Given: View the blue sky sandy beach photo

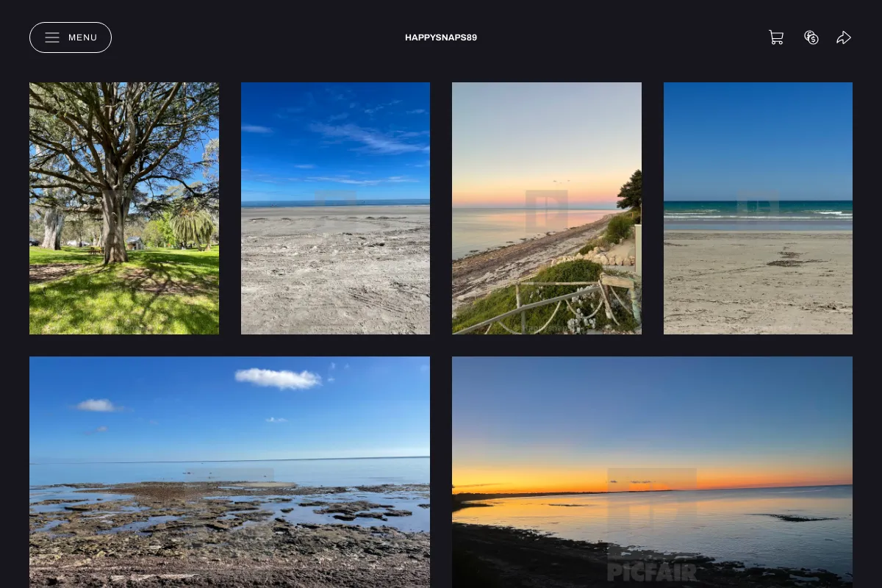Looking at the screenshot, I should click(335, 208).
